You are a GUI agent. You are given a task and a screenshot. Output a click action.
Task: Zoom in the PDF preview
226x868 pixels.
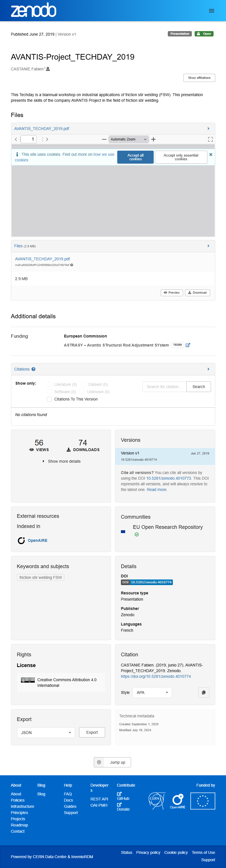(153, 139)
